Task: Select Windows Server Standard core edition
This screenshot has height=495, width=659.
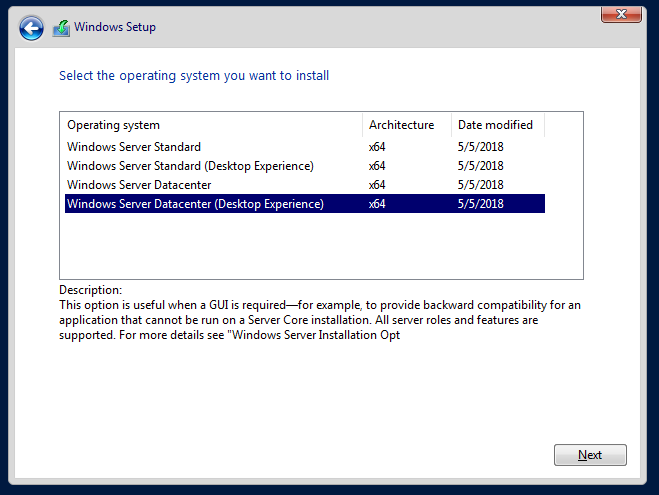Action: click(305, 147)
